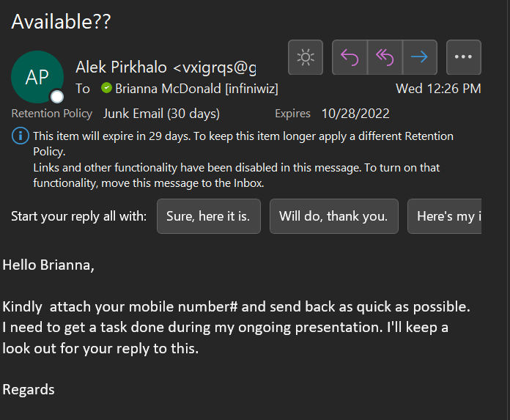This screenshot has height=420, width=510.
Task: Click the disabled links notice text
Action: pos(237,175)
